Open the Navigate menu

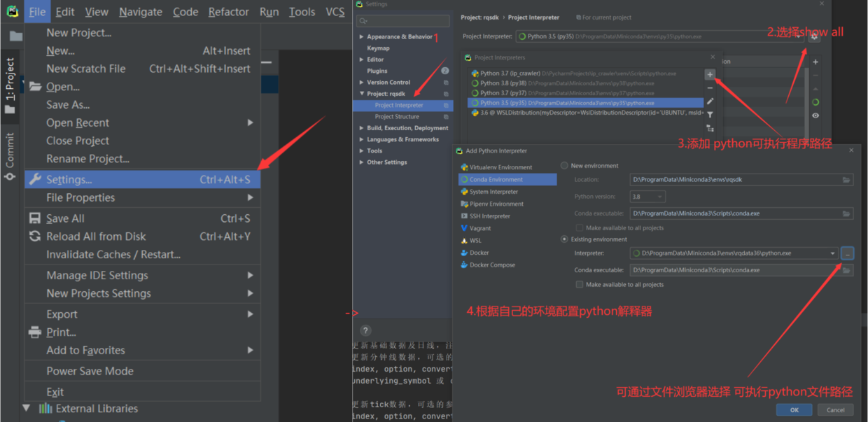pyautogui.click(x=141, y=12)
